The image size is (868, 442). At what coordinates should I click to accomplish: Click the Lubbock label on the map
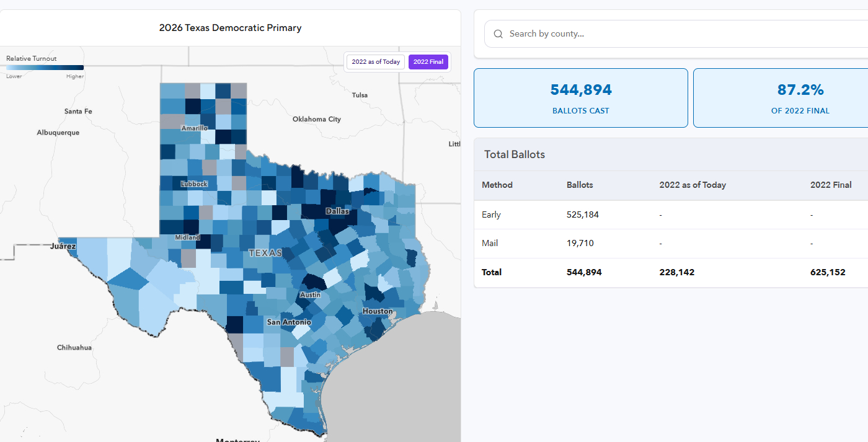tap(194, 184)
